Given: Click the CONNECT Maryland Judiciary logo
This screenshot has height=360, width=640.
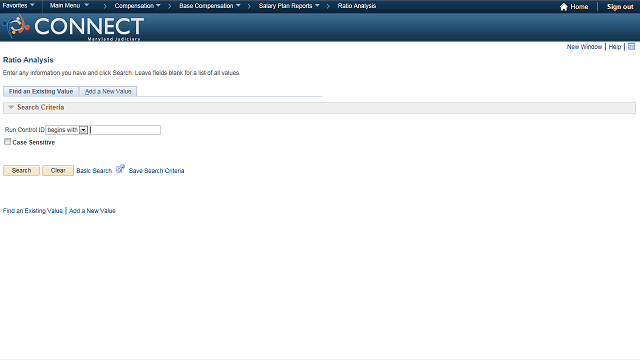Looking at the screenshot, I should (x=73, y=27).
